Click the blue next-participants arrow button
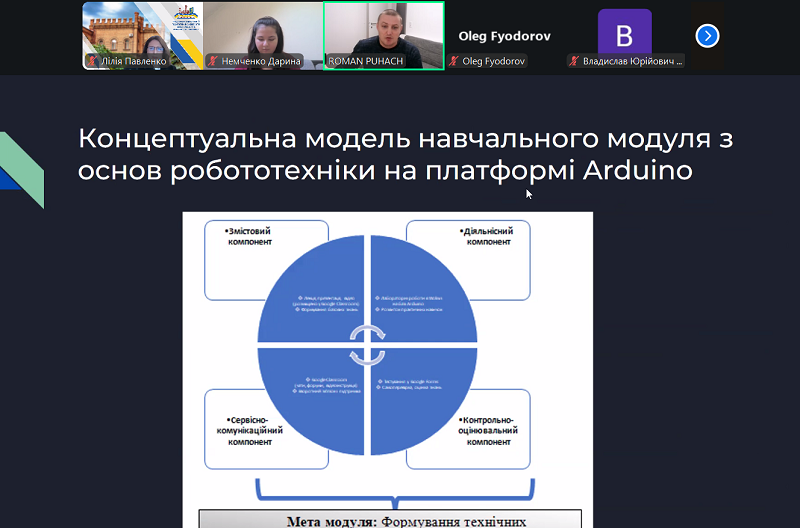The width and height of the screenshot is (800, 528). [708, 36]
